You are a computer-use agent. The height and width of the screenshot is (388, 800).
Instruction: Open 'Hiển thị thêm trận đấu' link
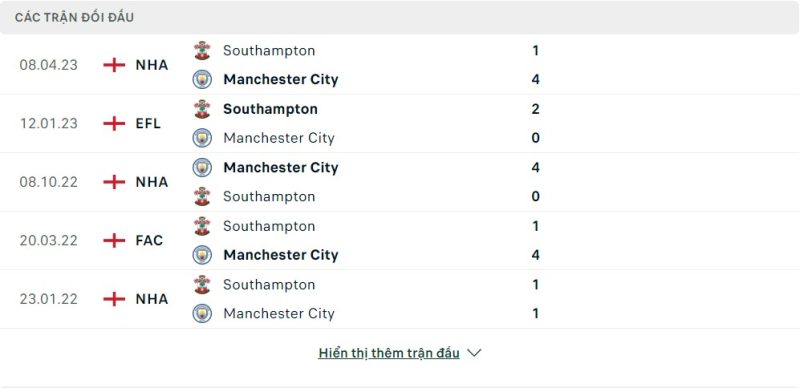(389, 353)
